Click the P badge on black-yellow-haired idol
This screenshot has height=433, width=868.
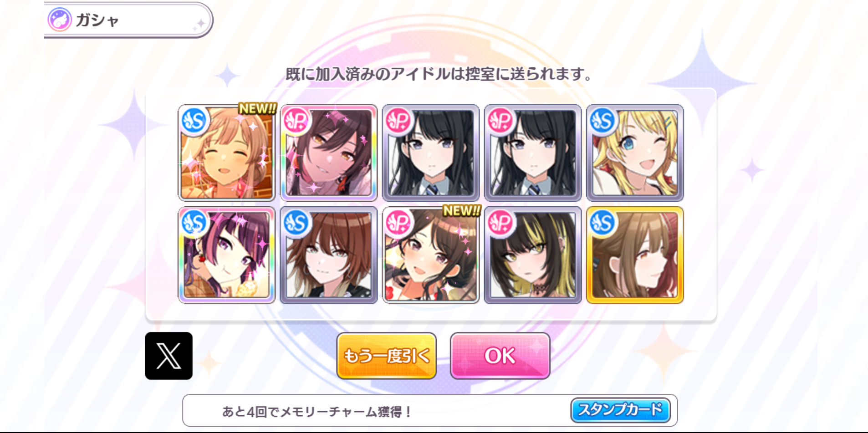point(500,223)
